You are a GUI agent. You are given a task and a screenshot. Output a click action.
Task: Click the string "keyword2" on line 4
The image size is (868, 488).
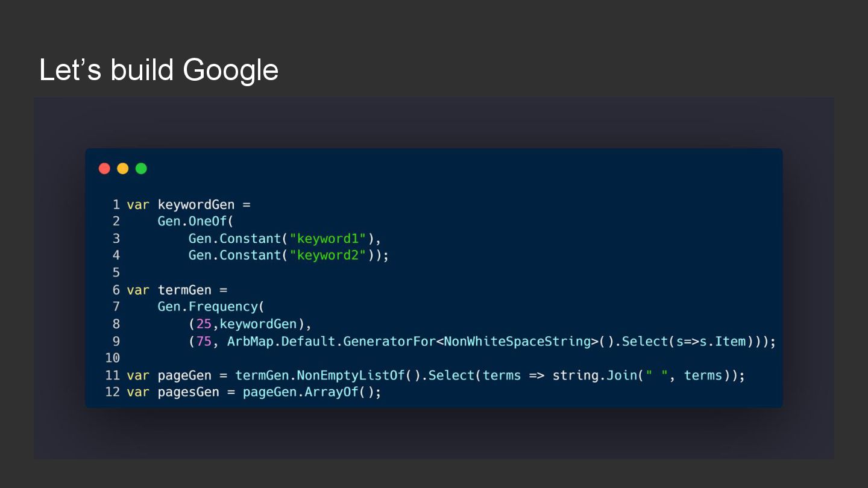(x=328, y=255)
